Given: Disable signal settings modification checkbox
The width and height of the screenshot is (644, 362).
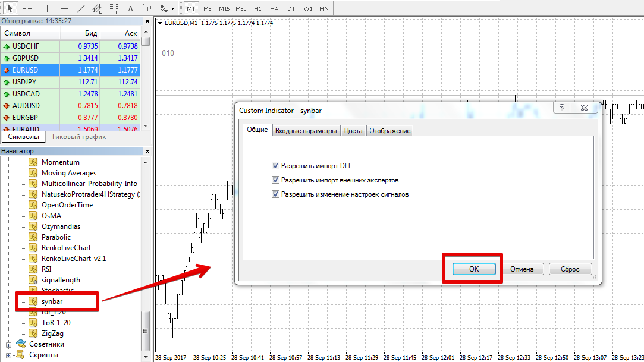Looking at the screenshot, I should click(x=275, y=194).
